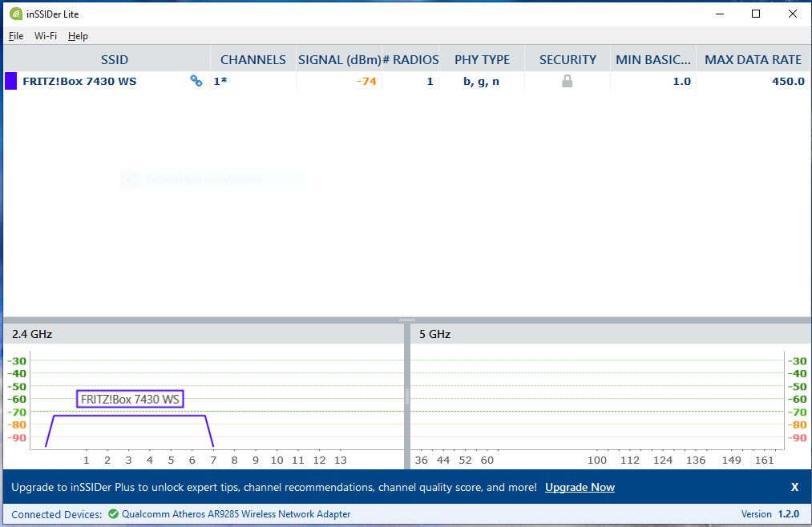Maximize the inSSIDer Lite window
Viewport: 812px width, 527px height.
point(756,14)
